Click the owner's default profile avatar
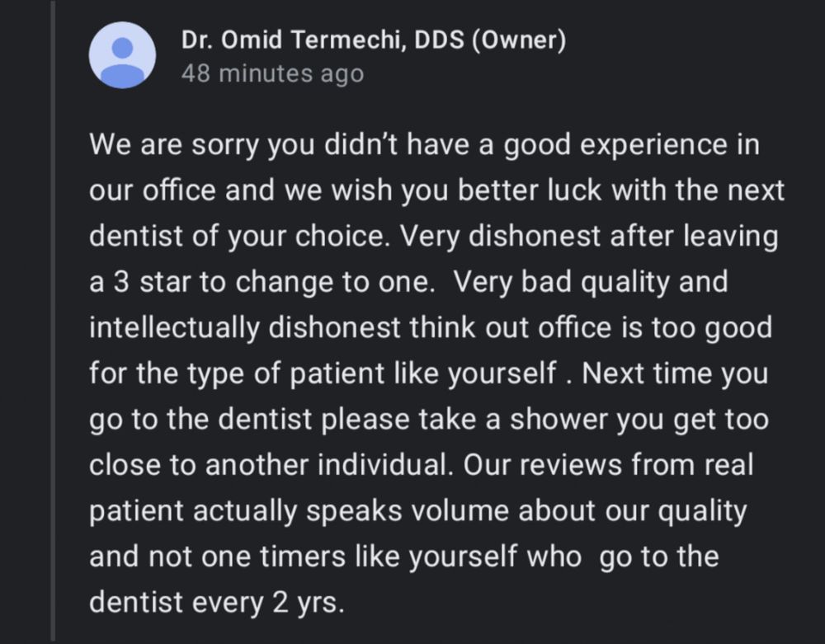 [x=122, y=55]
